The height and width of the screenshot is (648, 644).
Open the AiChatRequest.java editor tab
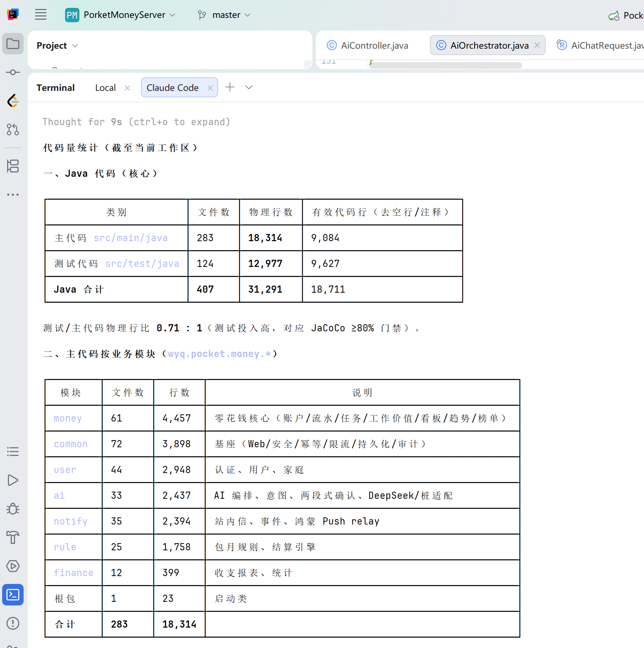(601, 45)
